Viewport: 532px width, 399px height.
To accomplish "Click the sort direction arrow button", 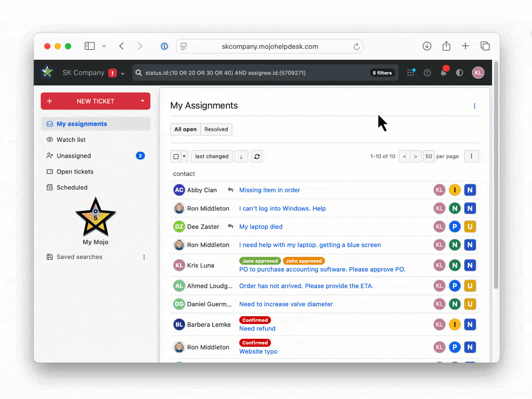I will tap(241, 157).
